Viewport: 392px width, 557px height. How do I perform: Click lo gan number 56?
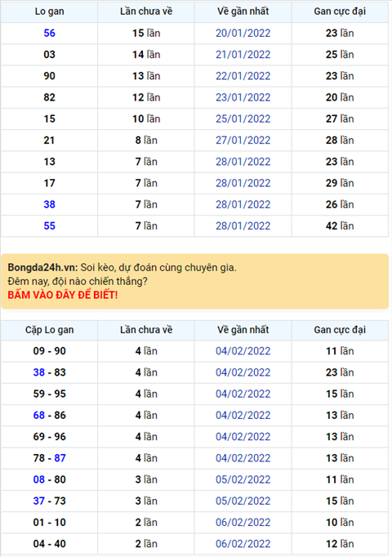coord(49,33)
